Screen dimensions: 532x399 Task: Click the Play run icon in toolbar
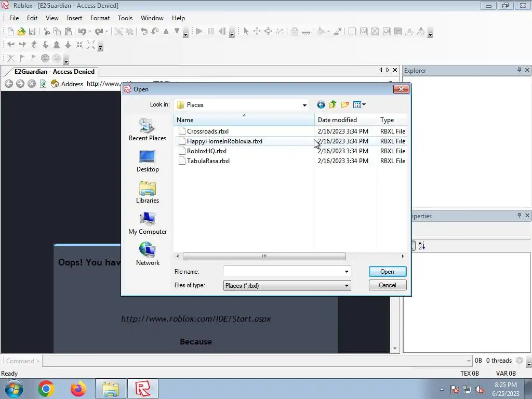tap(199, 32)
